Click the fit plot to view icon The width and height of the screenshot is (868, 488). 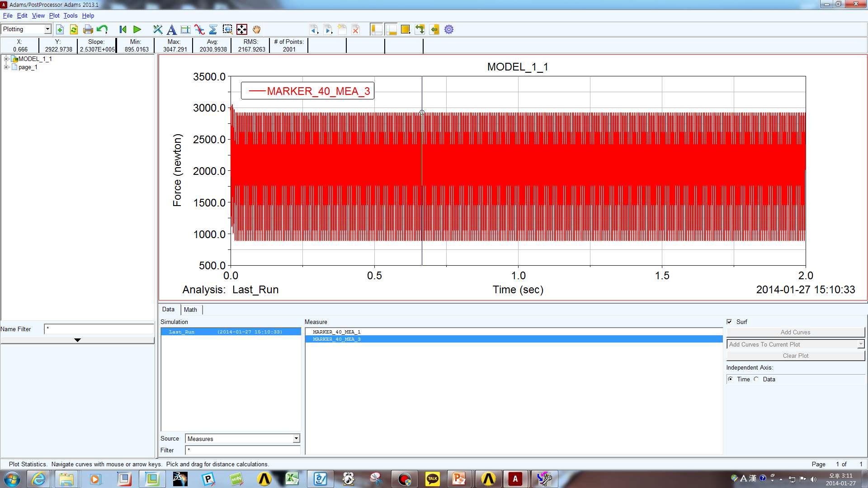pyautogui.click(x=242, y=30)
